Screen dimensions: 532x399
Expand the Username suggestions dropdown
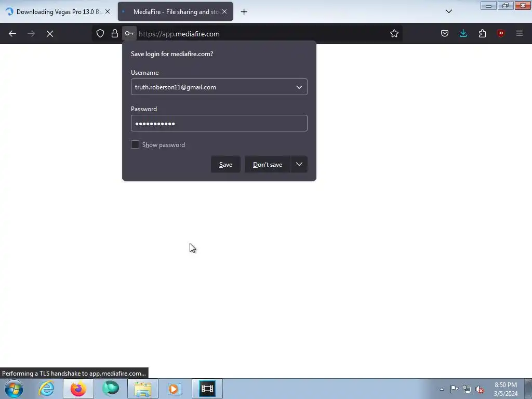pyautogui.click(x=299, y=87)
